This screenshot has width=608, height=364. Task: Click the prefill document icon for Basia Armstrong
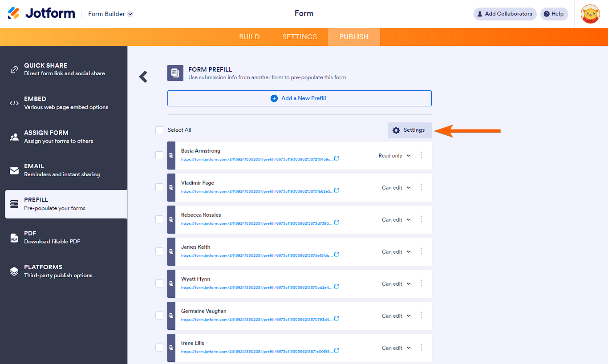pos(171,155)
